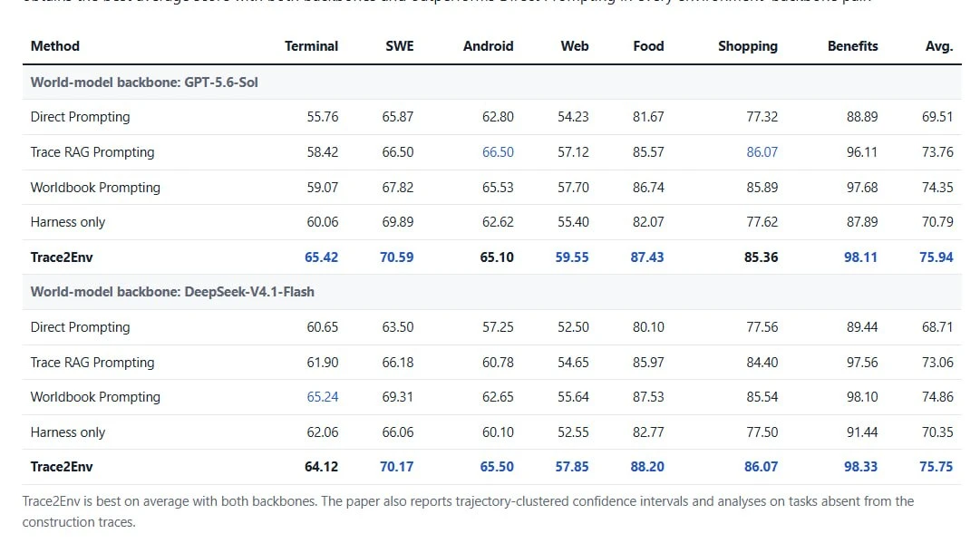The width and height of the screenshot is (980, 553).
Task: Select the GPT-5.6-Sol backbone section row
Action: (492, 82)
